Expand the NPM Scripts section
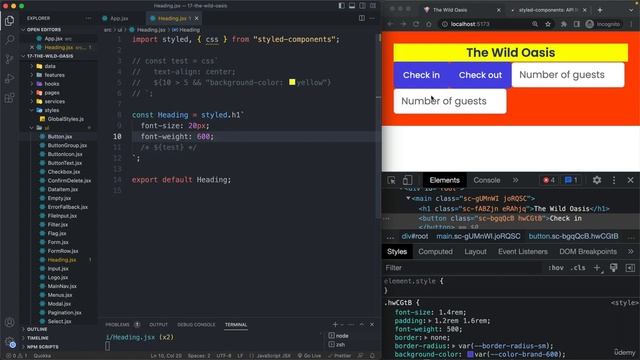This screenshot has height=360, width=640. click(42, 347)
